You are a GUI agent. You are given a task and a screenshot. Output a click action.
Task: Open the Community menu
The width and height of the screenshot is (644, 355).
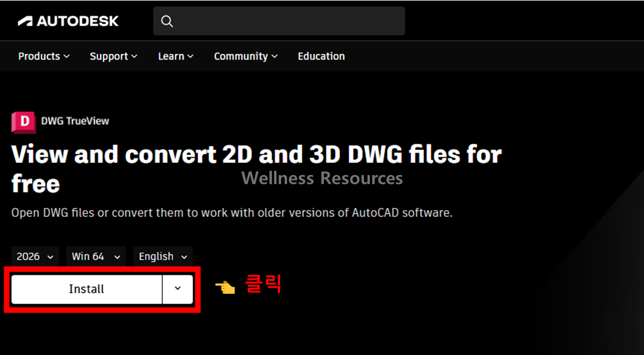click(x=246, y=56)
